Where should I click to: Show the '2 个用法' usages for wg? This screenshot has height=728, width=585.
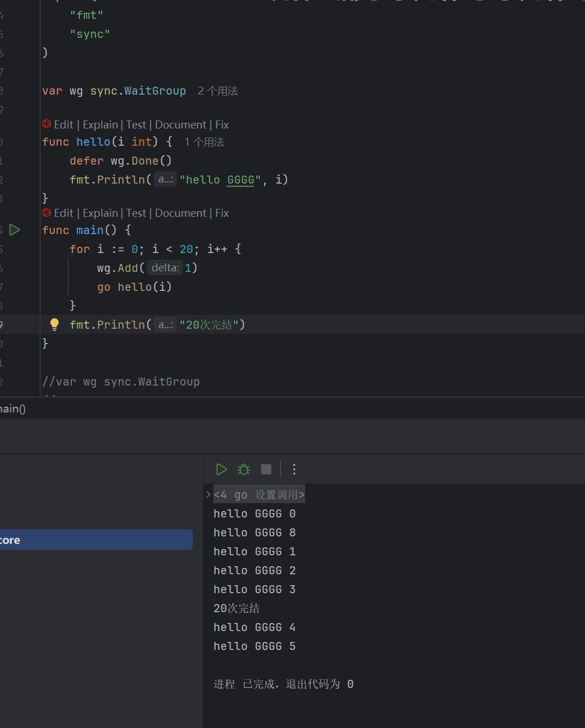pyautogui.click(x=217, y=91)
